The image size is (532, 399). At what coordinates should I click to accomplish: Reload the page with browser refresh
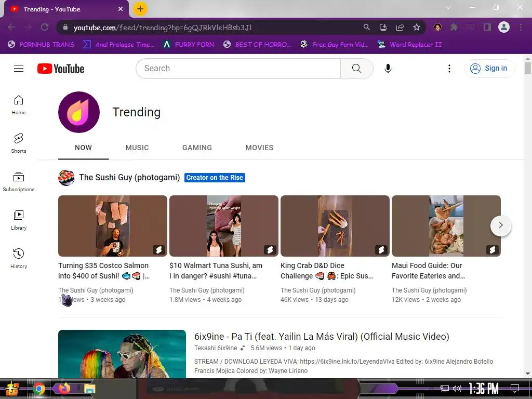click(45, 27)
